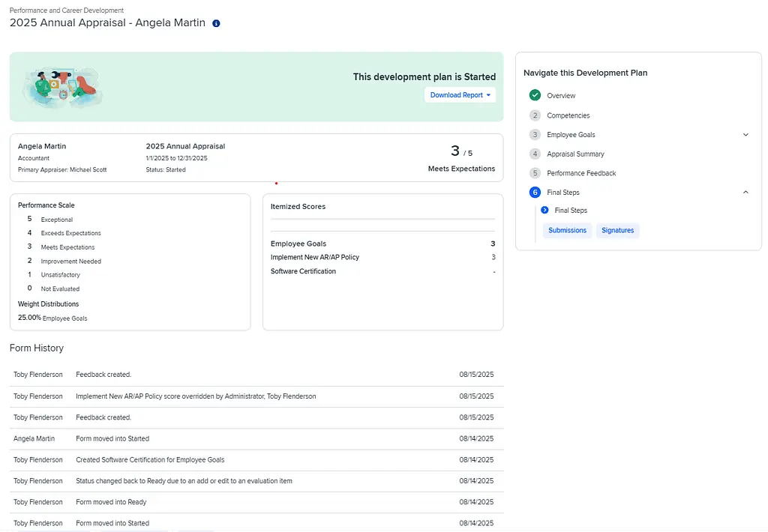Click the step 3 Employee Goals number icon
The width and height of the screenshot is (768, 532).
click(x=535, y=135)
